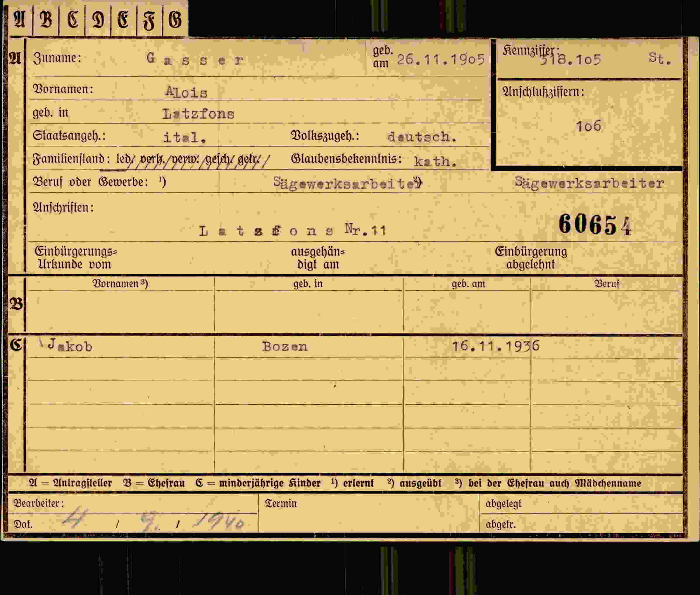Screen dimensions: 700x595
Task: Click the stamped number '60654'
Action: point(595,224)
